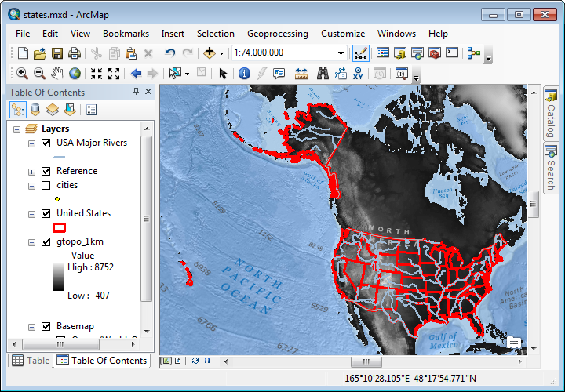Open the map scale dropdown
The width and height of the screenshot is (565, 392).
(341, 53)
